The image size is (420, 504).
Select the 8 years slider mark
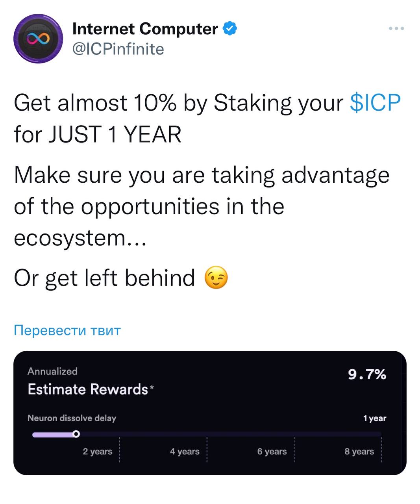[359, 451]
